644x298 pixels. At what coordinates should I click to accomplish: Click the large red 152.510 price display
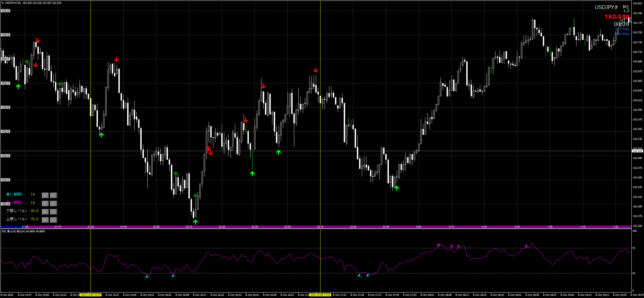point(616,17)
